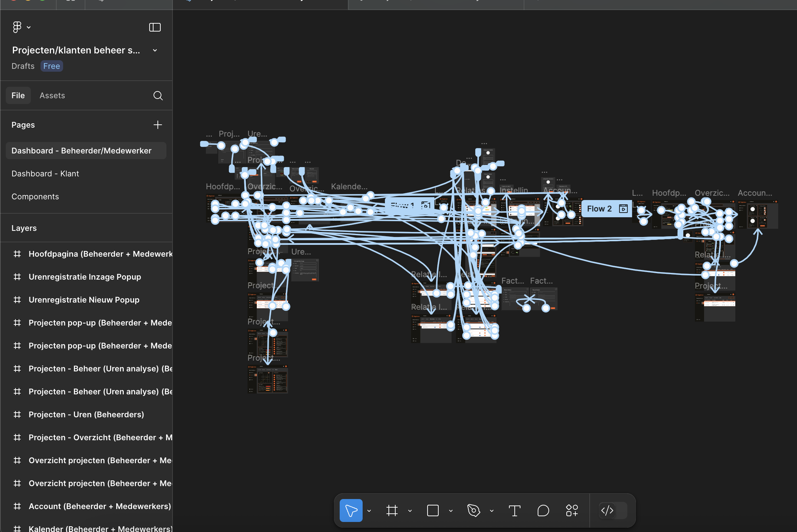Screen dimensions: 797x532
Task: Click the project file title
Action: 76,50
